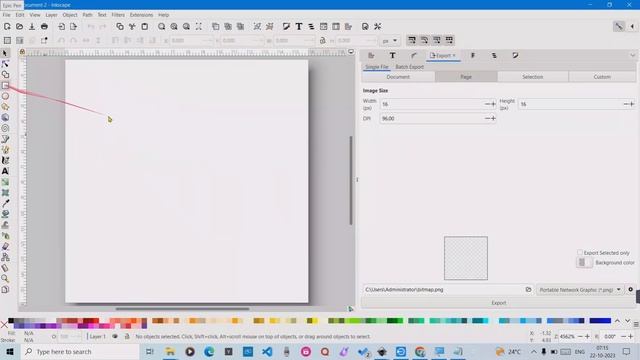This screenshot has height=360, width=640.
Task: Select the Gradient tool
Action: pyautogui.click(x=5, y=182)
